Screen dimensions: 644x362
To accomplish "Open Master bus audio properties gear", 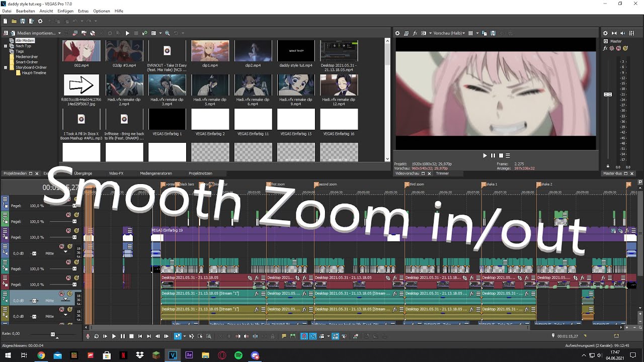I will point(605,33).
